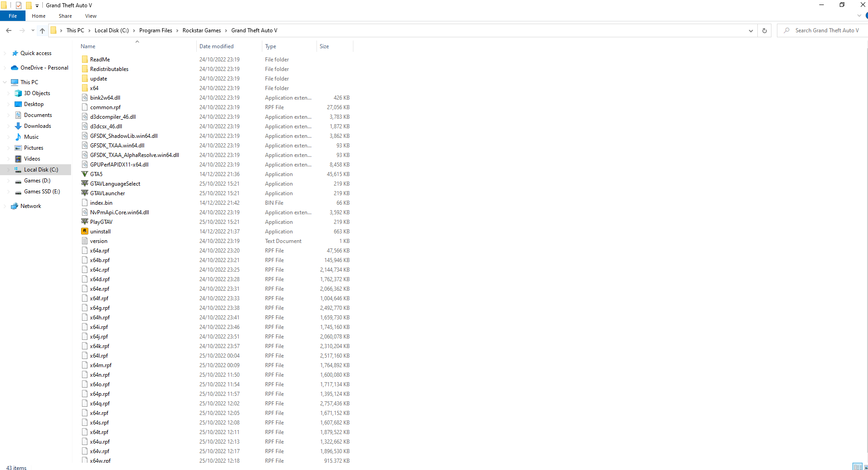The image size is (868, 470).
Task: Select the NvPmApi.Core.win64.dll file name
Action: (x=119, y=212)
